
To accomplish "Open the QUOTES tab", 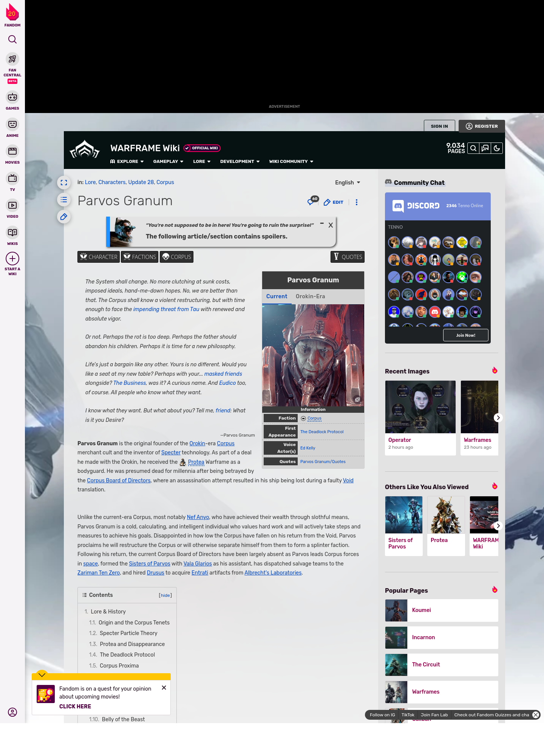I will pyautogui.click(x=348, y=257).
